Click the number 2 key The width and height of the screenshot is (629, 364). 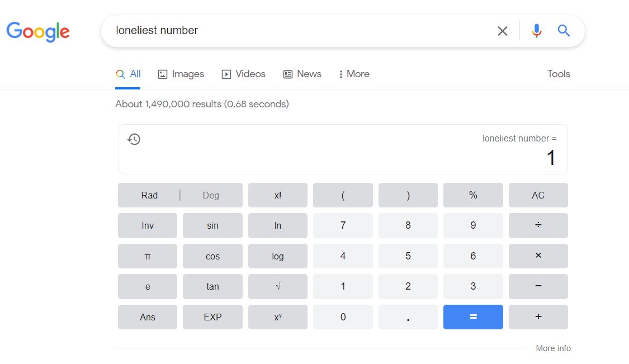408,286
